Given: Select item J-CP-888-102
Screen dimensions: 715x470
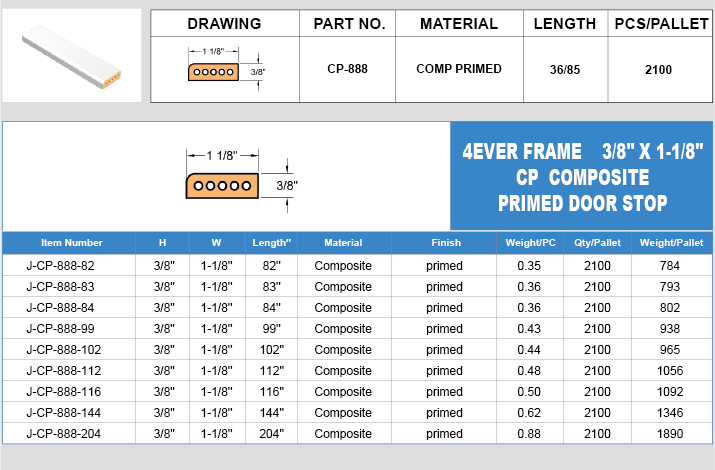Looking at the screenshot, I should (x=64, y=350).
